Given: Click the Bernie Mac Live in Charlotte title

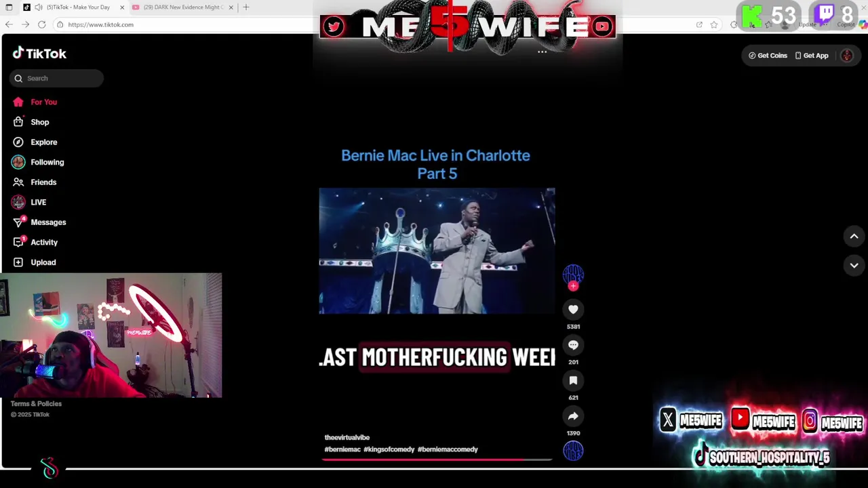Looking at the screenshot, I should (x=435, y=164).
